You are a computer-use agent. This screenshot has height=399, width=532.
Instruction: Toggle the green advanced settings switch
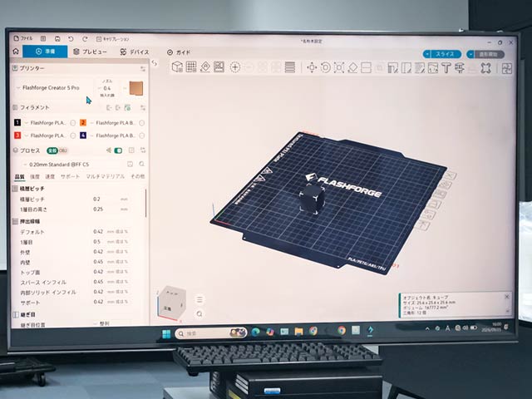(x=118, y=150)
